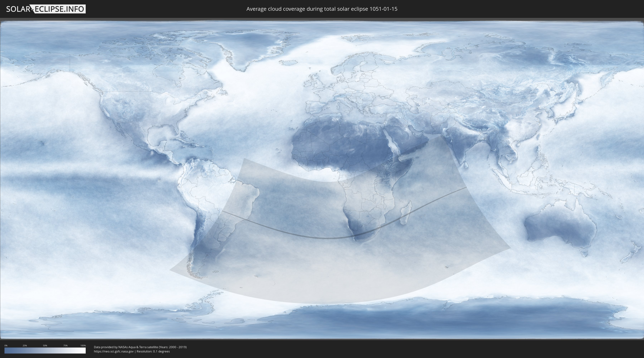Click the SOLAR-ECLIPSE.INFO logo

coord(46,9)
